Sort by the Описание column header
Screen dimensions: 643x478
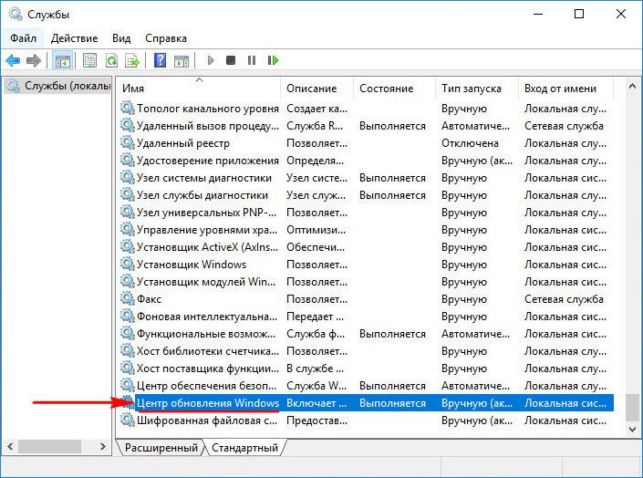(x=317, y=88)
